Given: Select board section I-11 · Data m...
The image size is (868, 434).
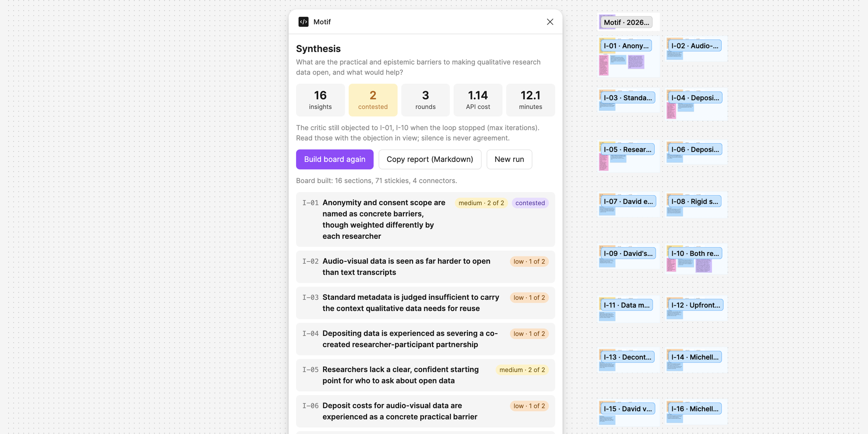Looking at the screenshot, I should pyautogui.click(x=627, y=305).
